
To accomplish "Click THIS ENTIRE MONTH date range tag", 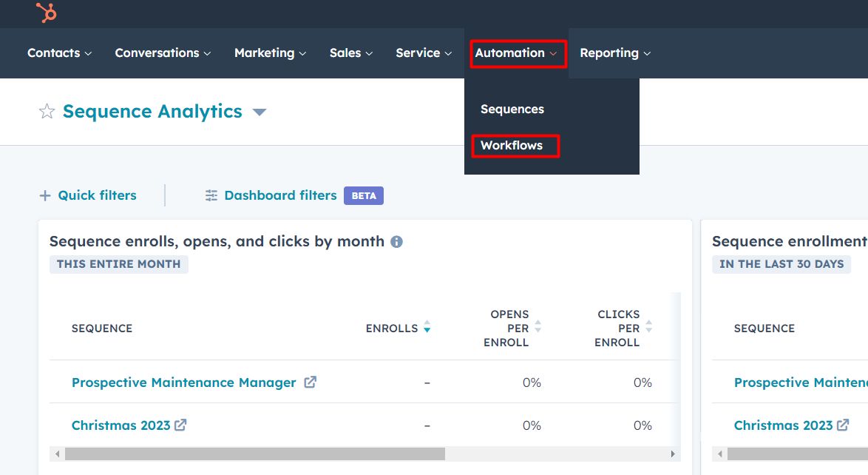I will point(118,264).
